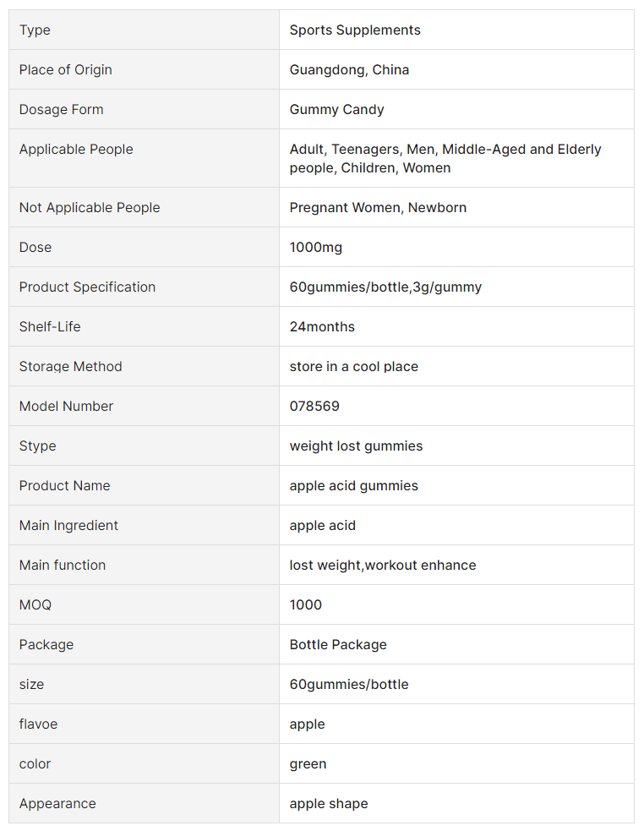
Task: Select the Product Specification label
Action: pos(87,287)
